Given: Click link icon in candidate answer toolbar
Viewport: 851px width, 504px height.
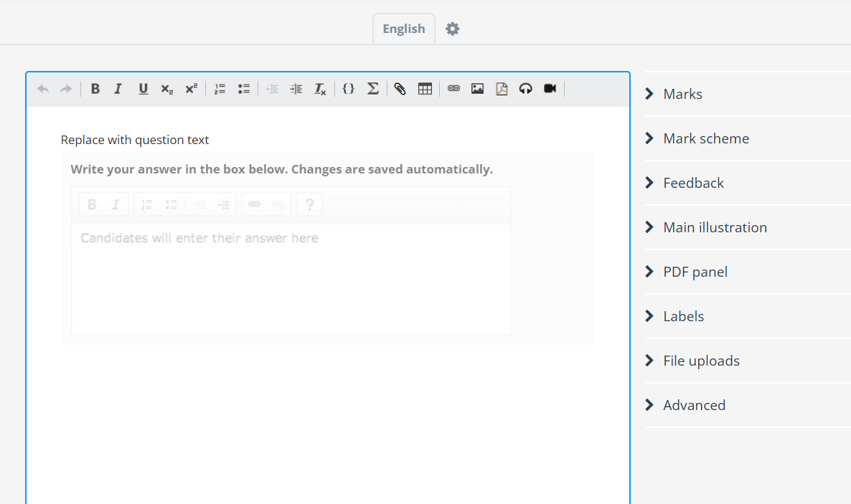Looking at the screenshot, I should click(254, 204).
